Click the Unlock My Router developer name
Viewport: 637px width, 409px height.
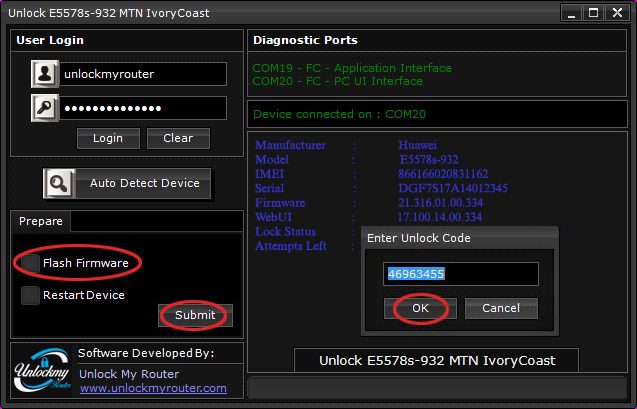pyautogui.click(x=129, y=374)
